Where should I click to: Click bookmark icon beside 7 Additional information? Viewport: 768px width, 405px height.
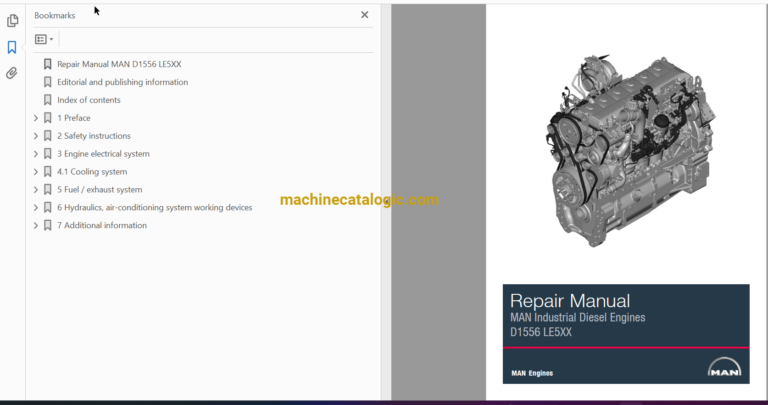click(48, 225)
